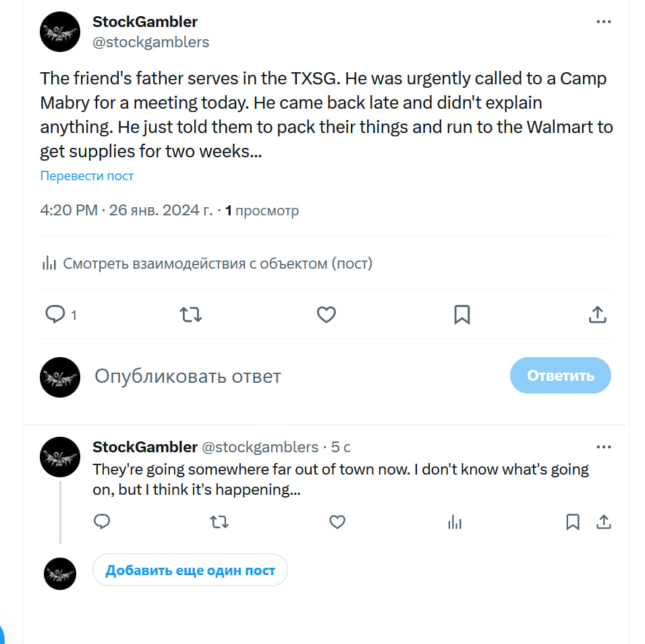Like the main post with heart icon

[327, 314]
